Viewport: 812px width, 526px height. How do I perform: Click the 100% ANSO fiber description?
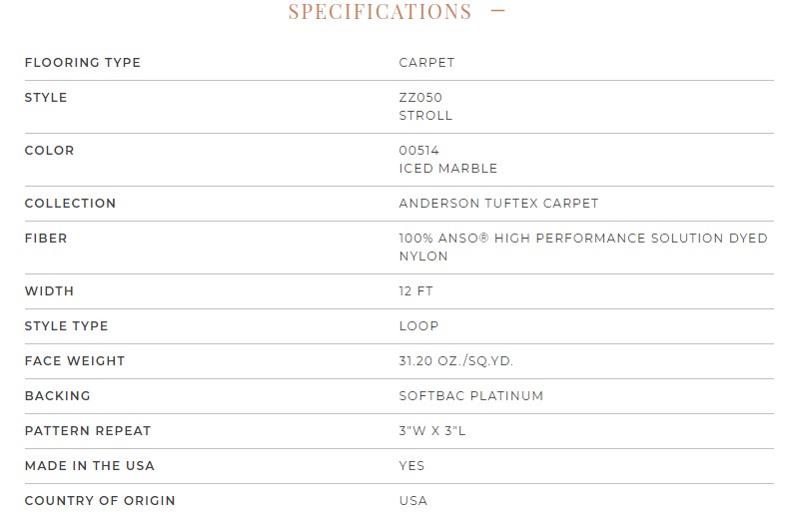click(583, 247)
